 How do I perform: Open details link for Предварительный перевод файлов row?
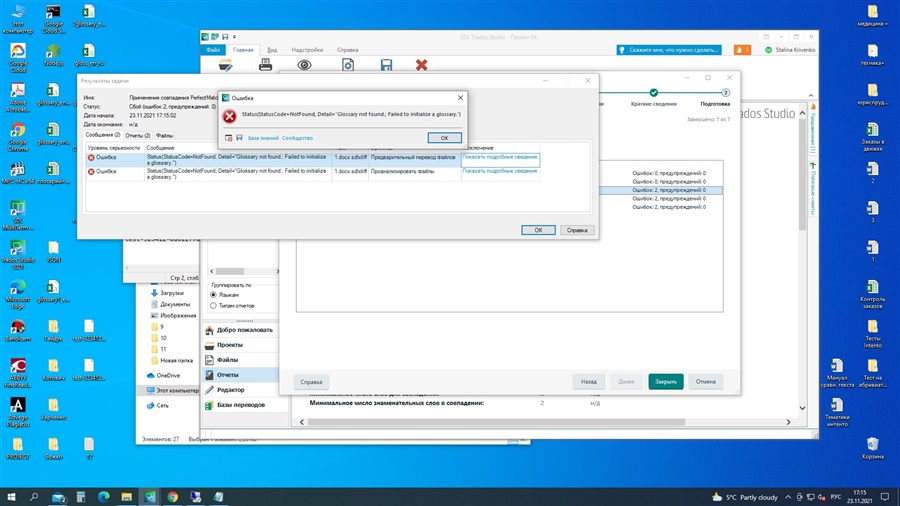(x=499, y=157)
